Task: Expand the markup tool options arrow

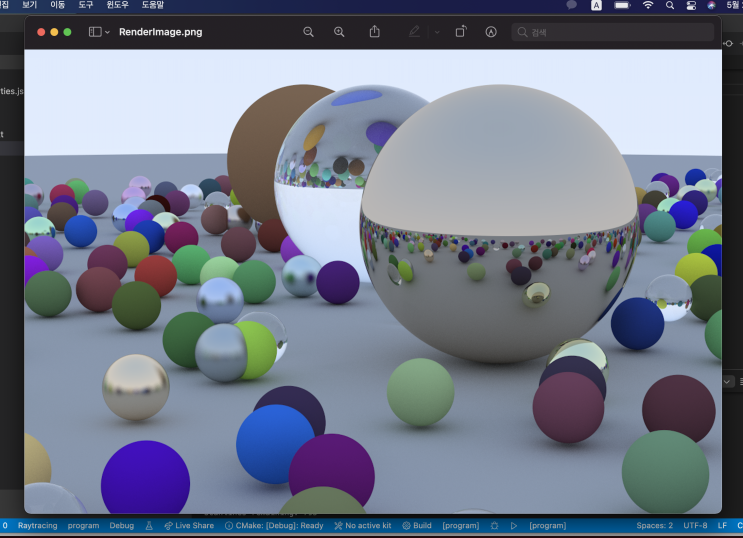Action: [437, 32]
